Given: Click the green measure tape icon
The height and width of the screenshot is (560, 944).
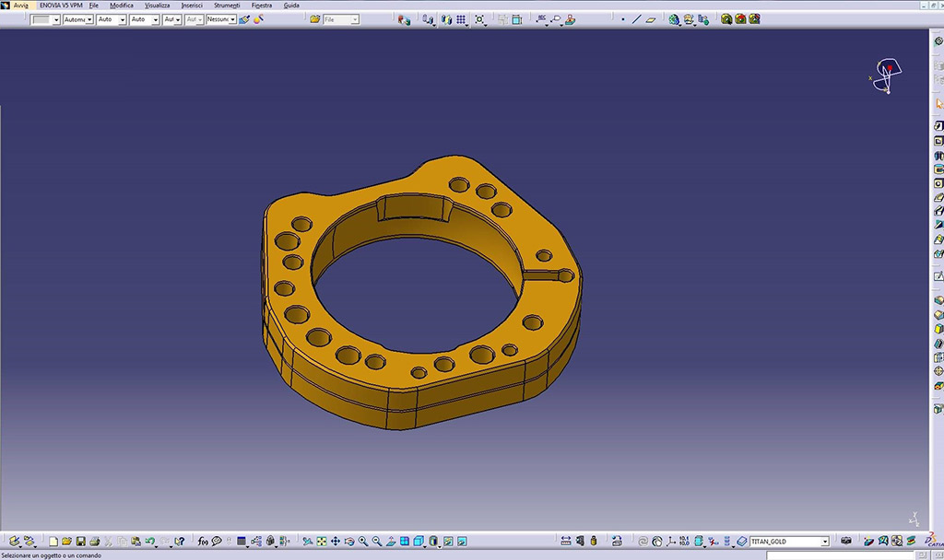Looking at the screenshot, I should (x=726, y=19).
